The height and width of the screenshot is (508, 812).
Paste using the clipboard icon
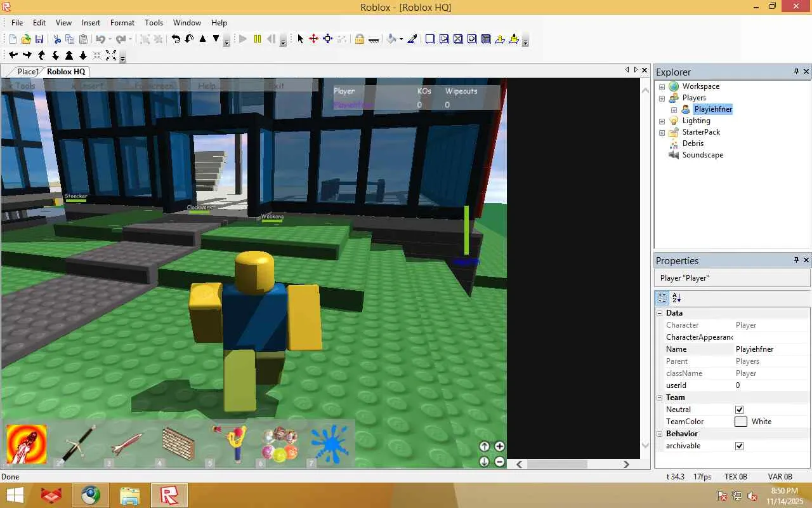tap(83, 39)
